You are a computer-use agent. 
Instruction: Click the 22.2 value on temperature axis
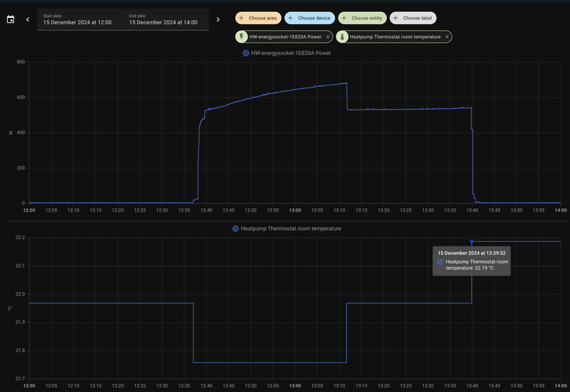(x=20, y=237)
